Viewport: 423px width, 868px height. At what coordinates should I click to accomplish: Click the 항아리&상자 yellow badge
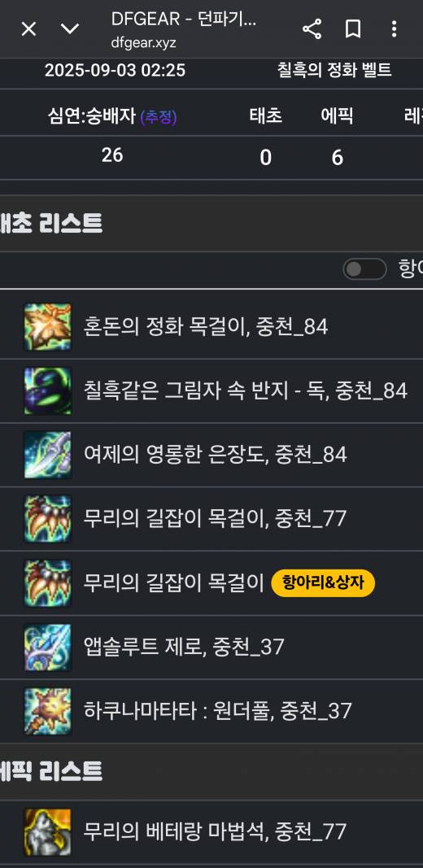pyautogui.click(x=323, y=583)
